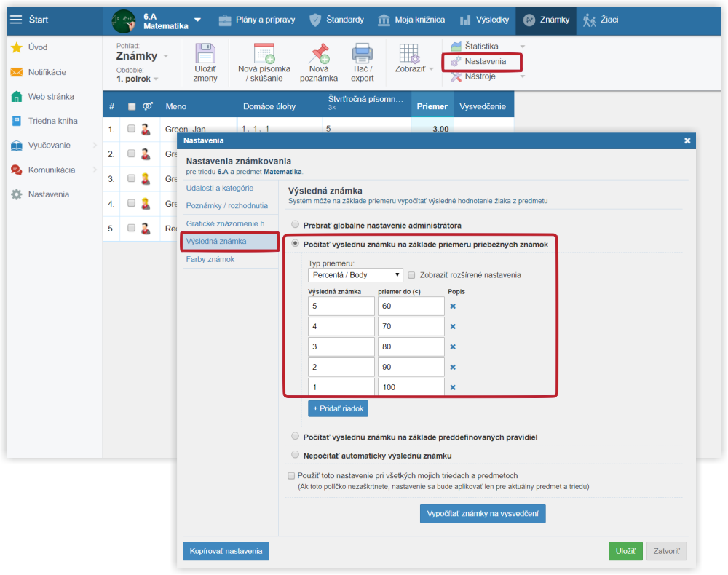The width and height of the screenshot is (728, 575).
Task: Select Prebrať globálne nastavenie administrátora radio option
Action: [295, 225]
